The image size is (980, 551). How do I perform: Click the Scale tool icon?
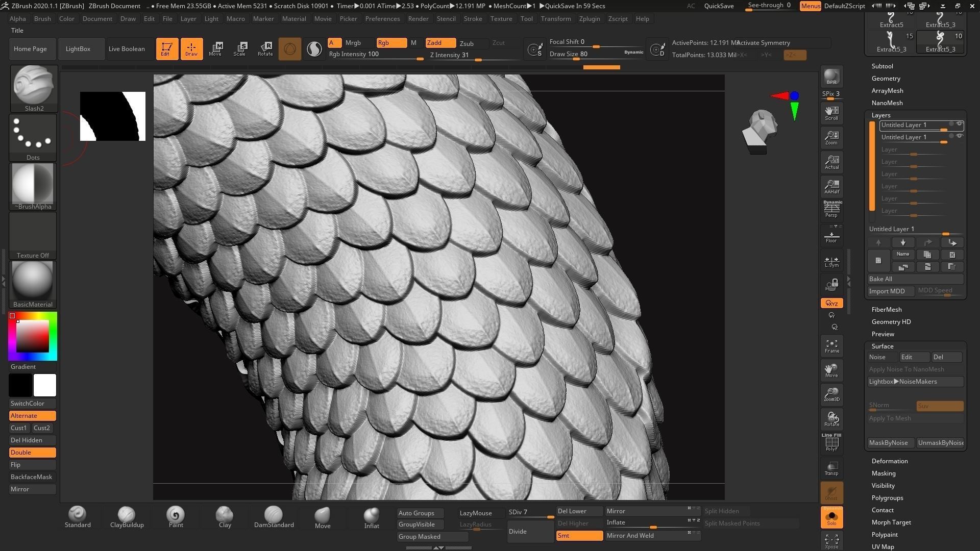pos(239,49)
